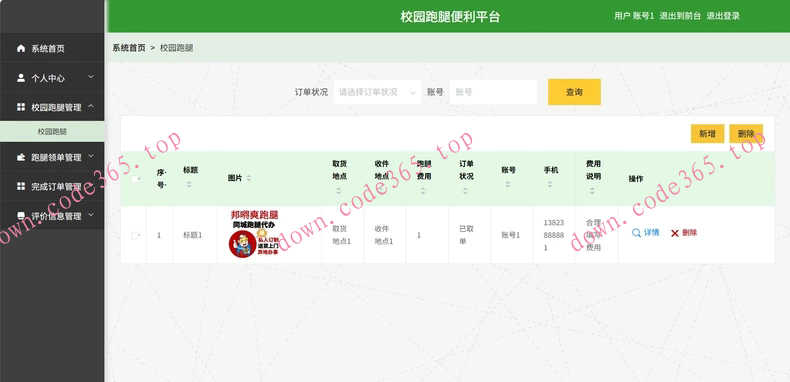Sort by 账号 column arrows
Screen dimensions: 790x382
pyautogui.click(x=507, y=184)
